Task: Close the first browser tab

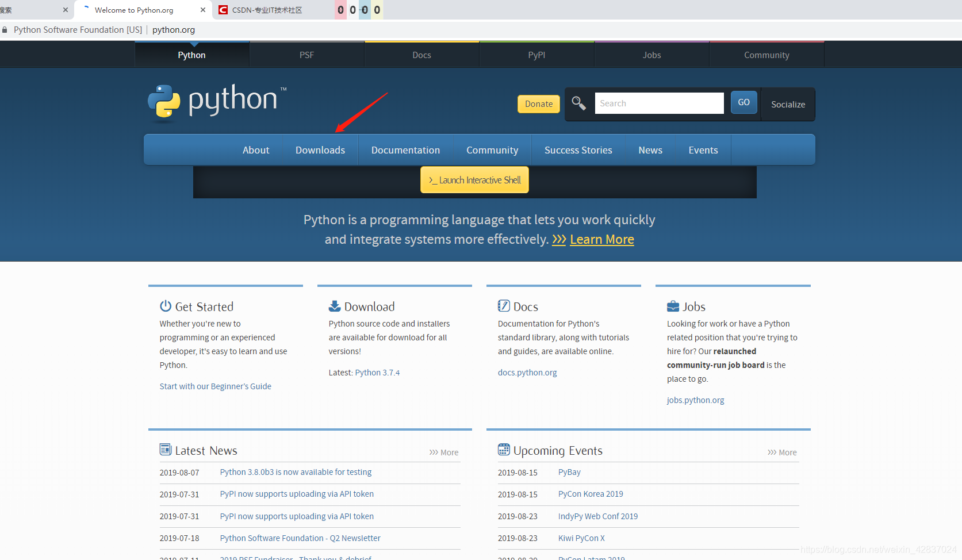Action: click(66, 10)
